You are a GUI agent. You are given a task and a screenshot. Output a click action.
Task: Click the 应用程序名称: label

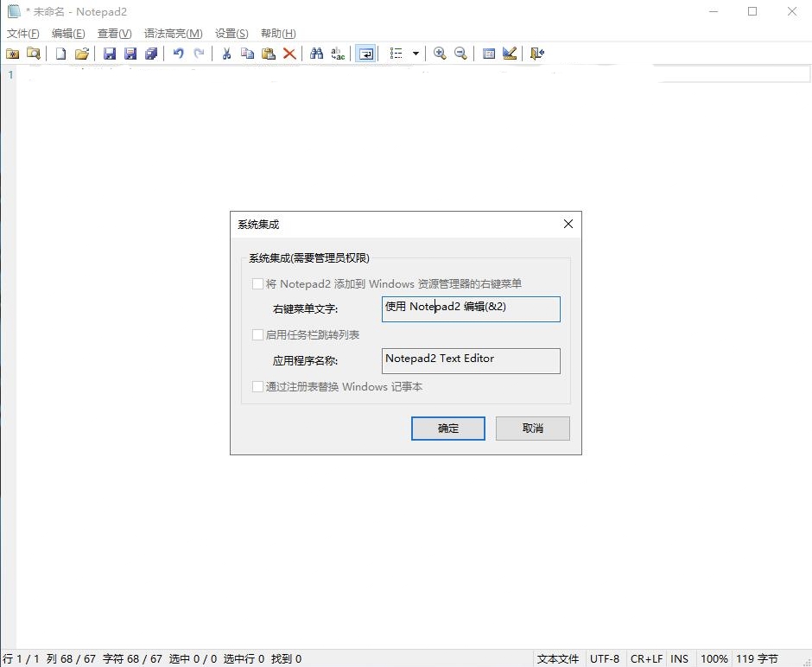pyautogui.click(x=305, y=361)
